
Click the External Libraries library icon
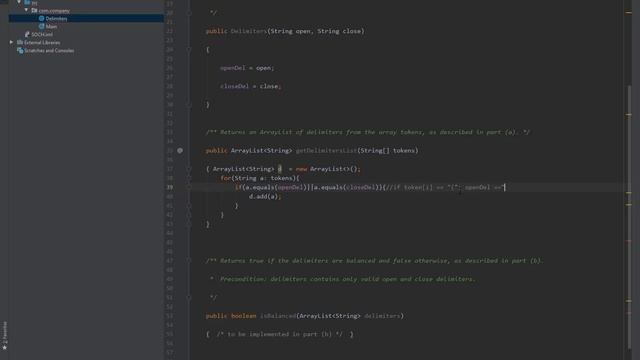pos(20,42)
